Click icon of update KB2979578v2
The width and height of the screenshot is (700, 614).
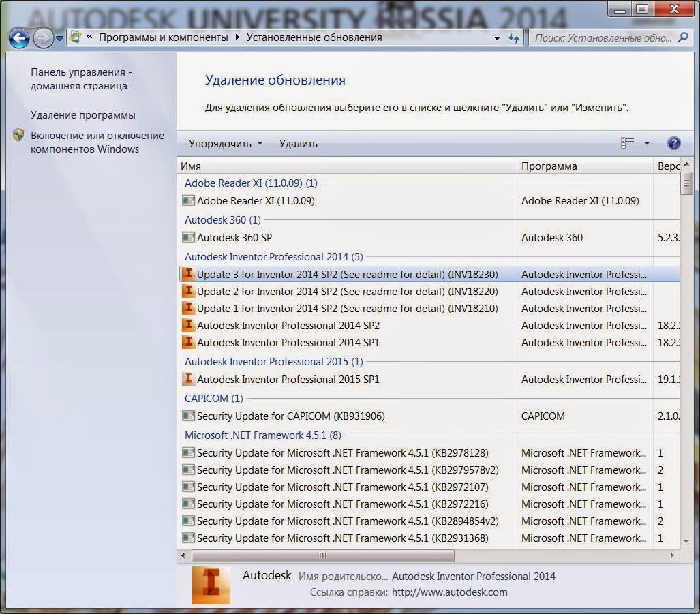click(x=188, y=470)
